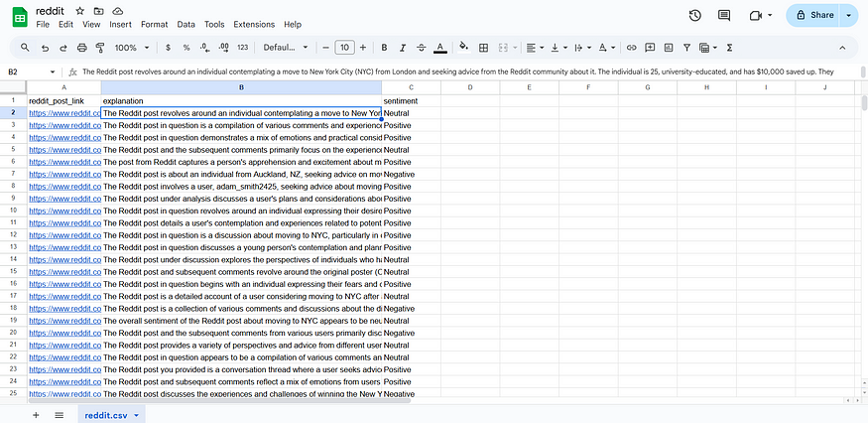Image resolution: width=868 pixels, height=423 pixels.
Task: Select row 12 header
Action: point(13,235)
